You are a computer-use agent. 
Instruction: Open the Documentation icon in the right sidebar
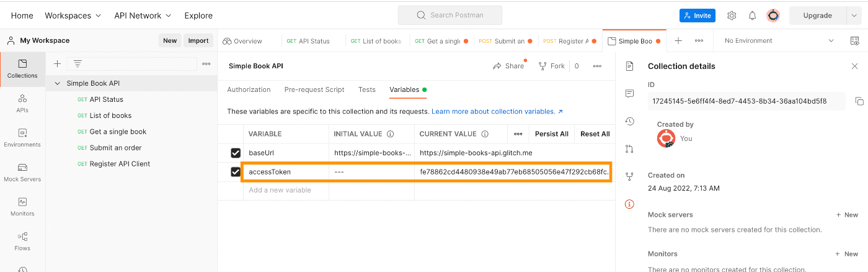[629, 66]
